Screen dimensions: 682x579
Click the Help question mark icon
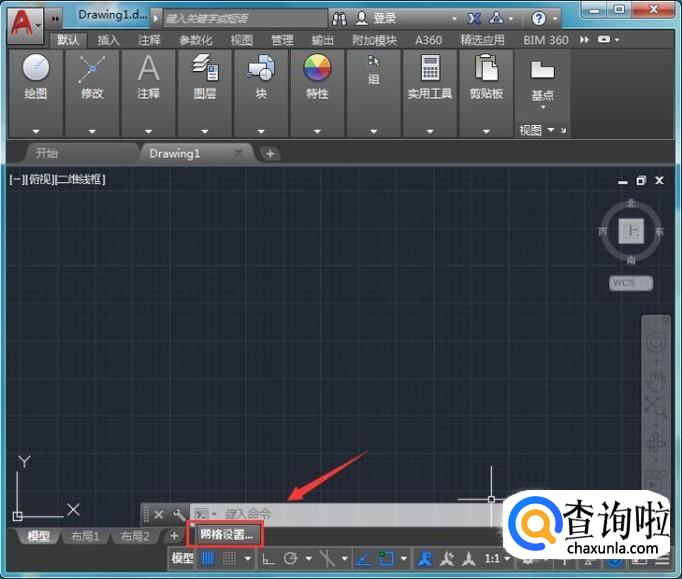click(x=538, y=18)
